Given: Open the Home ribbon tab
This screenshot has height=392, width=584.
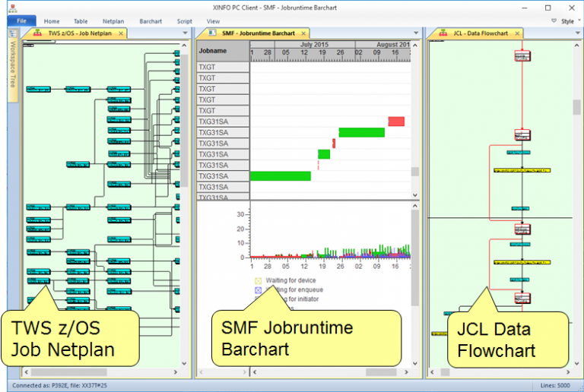Looking at the screenshot, I should [52, 21].
